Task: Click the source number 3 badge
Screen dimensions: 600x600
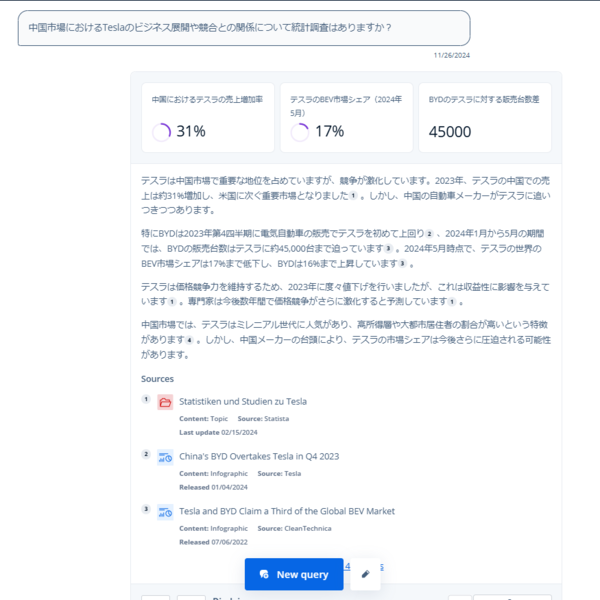Action: (146, 509)
